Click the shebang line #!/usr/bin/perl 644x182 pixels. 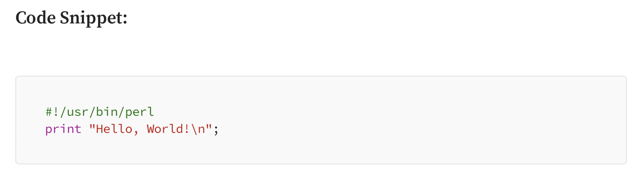[99, 111]
